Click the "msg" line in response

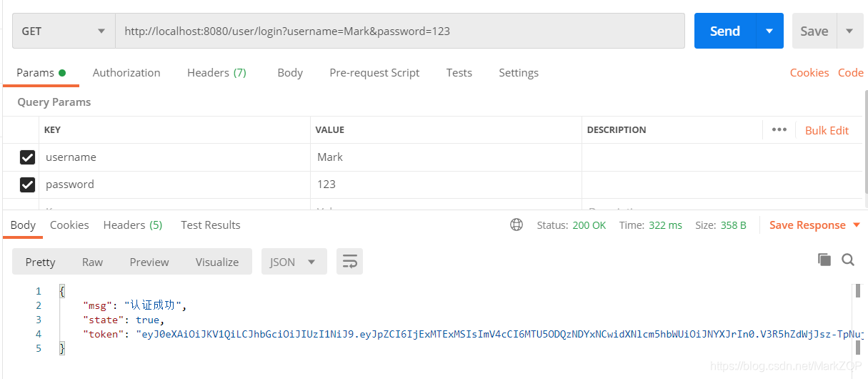pyautogui.click(x=134, y=305)
